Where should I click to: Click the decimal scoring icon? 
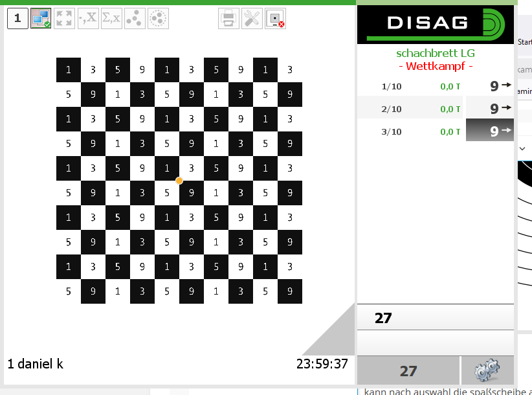click(87, 19)
